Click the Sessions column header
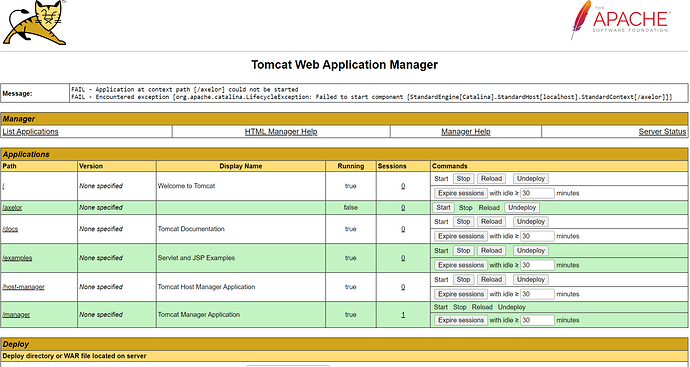This screenshot has width=690, height=367. [x=392, y=166]
